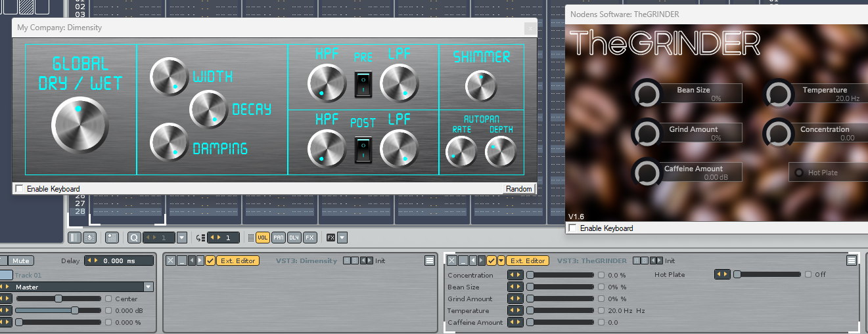
Task: Adjust the Shimmer knob
Action: point(482,87)
